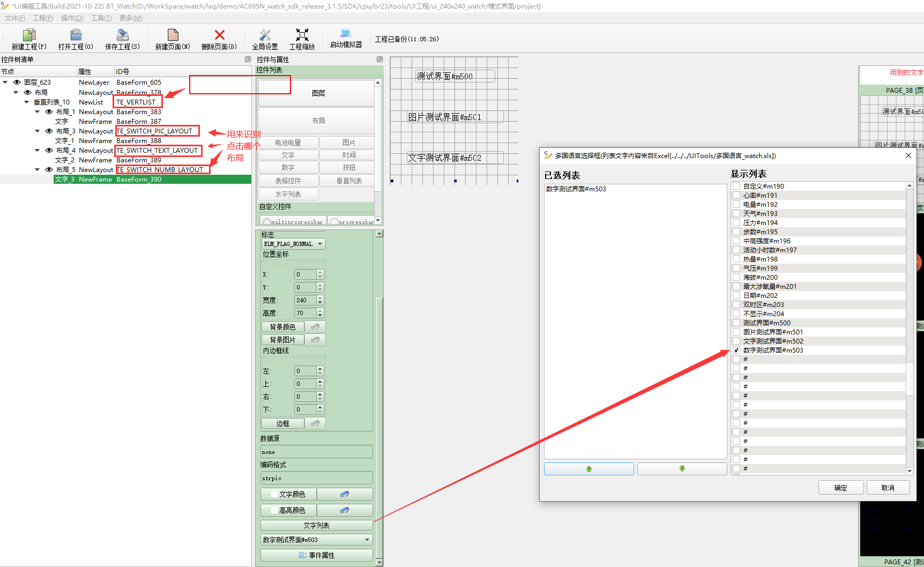Image resolution: width=924 pixels, height=567 pixels.
Task: Click the 文字列表 button
Action: coord(316,525)
